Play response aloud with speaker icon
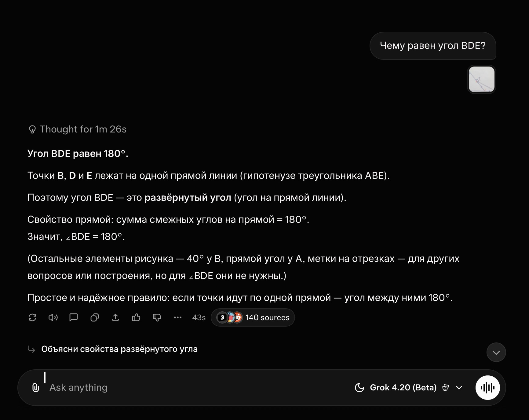Image resolution: width=529 pixels, height=420 pixels. tap(53, 318)
